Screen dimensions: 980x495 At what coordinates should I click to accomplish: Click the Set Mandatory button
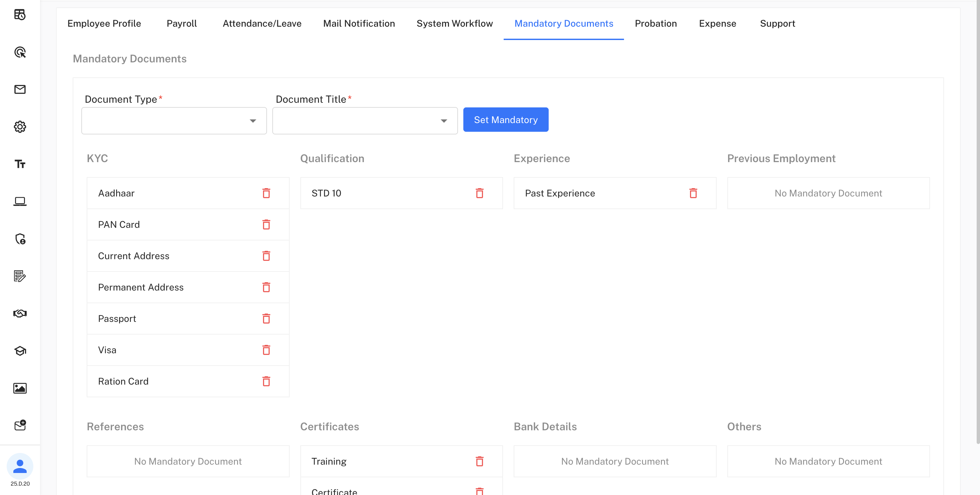coord(506,119)
